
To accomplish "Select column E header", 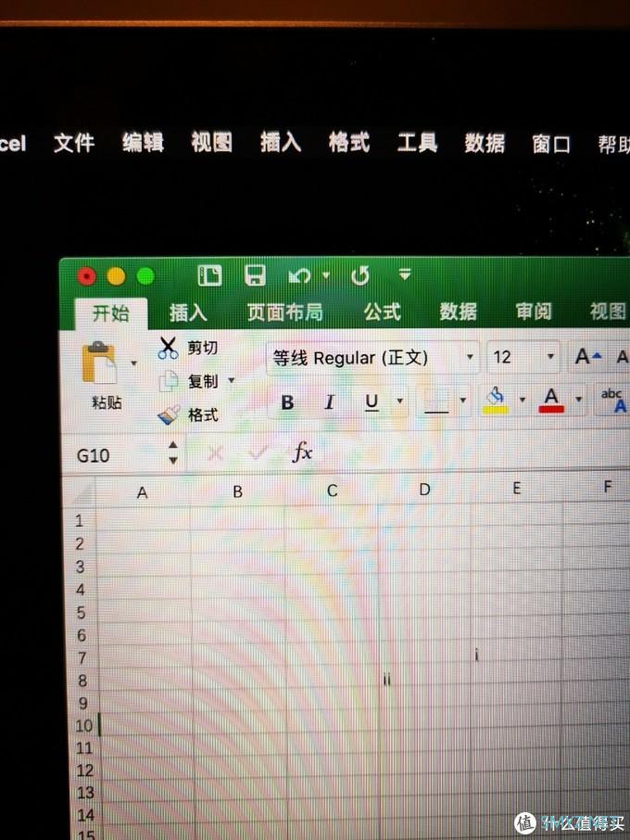I will (x=517, y=488).
